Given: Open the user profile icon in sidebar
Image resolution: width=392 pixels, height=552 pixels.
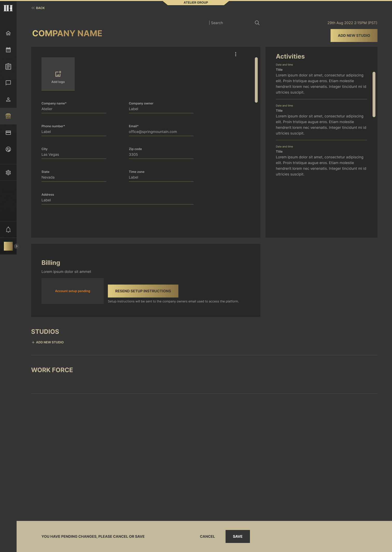Looking at the screenshot, I should pyautogui.click(x=8, y=100).
